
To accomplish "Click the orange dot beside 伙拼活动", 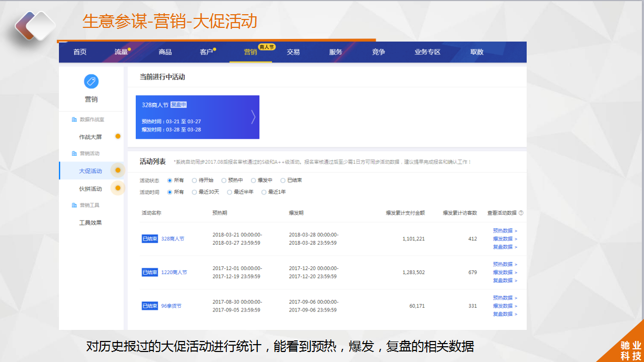I will [x=118, y=188].
